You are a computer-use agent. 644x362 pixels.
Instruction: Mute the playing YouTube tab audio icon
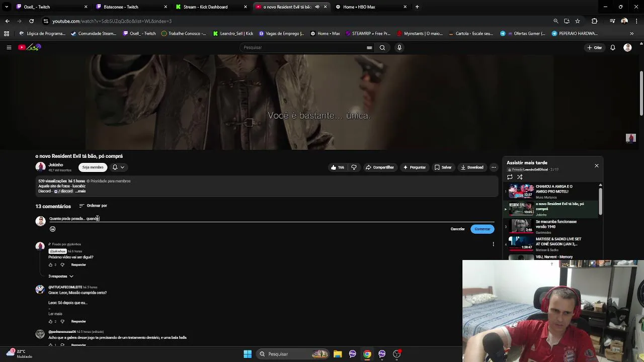(317, 7)
